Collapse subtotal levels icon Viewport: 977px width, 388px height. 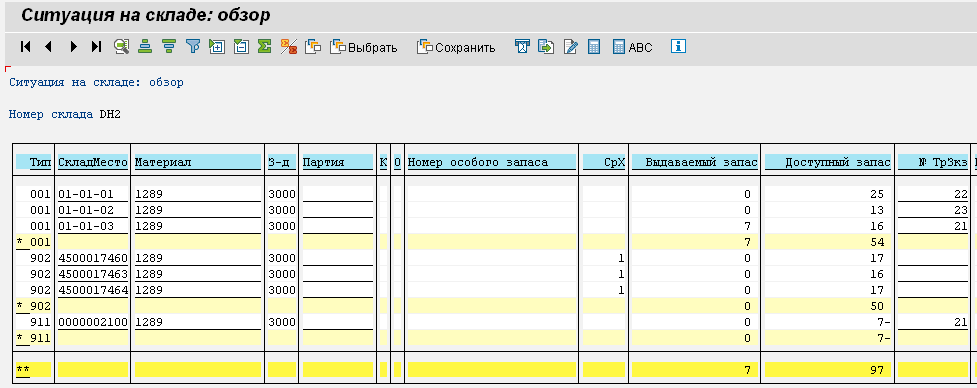pos(241,47)
